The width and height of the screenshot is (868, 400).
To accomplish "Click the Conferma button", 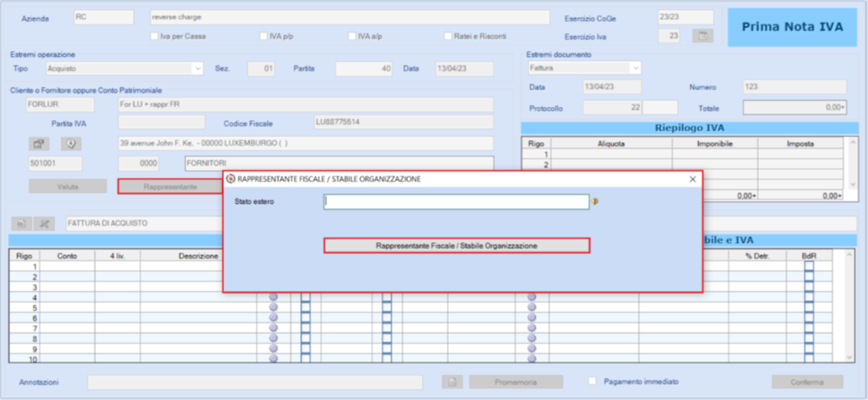I will click(807, 382).
